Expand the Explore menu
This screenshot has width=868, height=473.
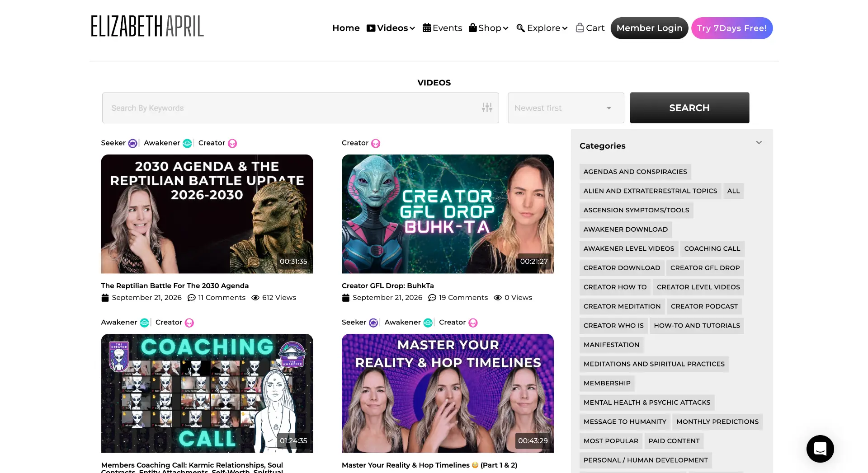542,28
